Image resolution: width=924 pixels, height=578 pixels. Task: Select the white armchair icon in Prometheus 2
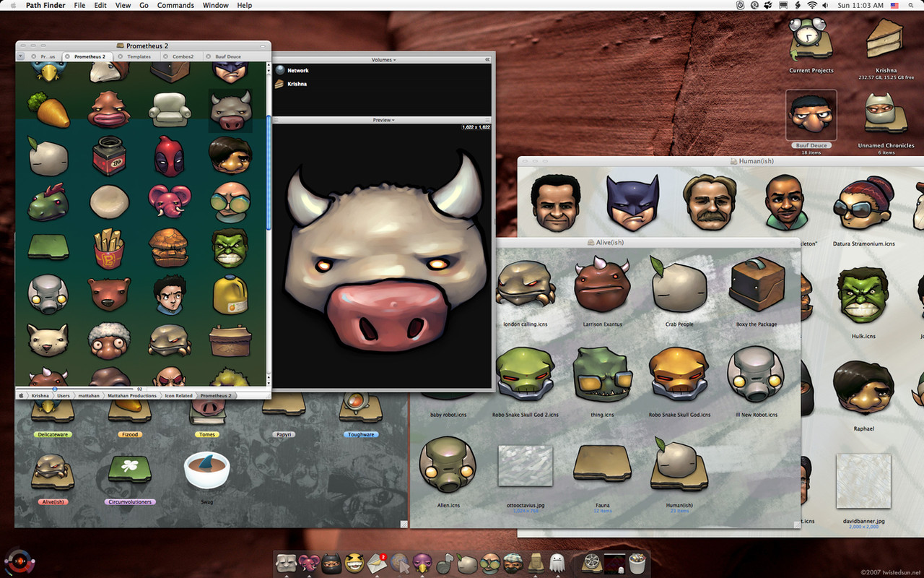(x=170, y=108)
